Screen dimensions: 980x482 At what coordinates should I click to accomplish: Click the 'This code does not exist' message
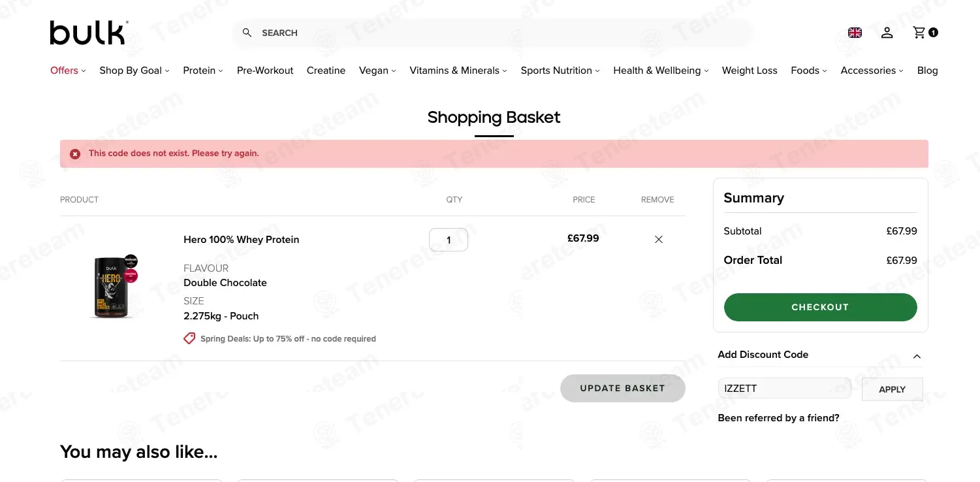click(174, 153)
